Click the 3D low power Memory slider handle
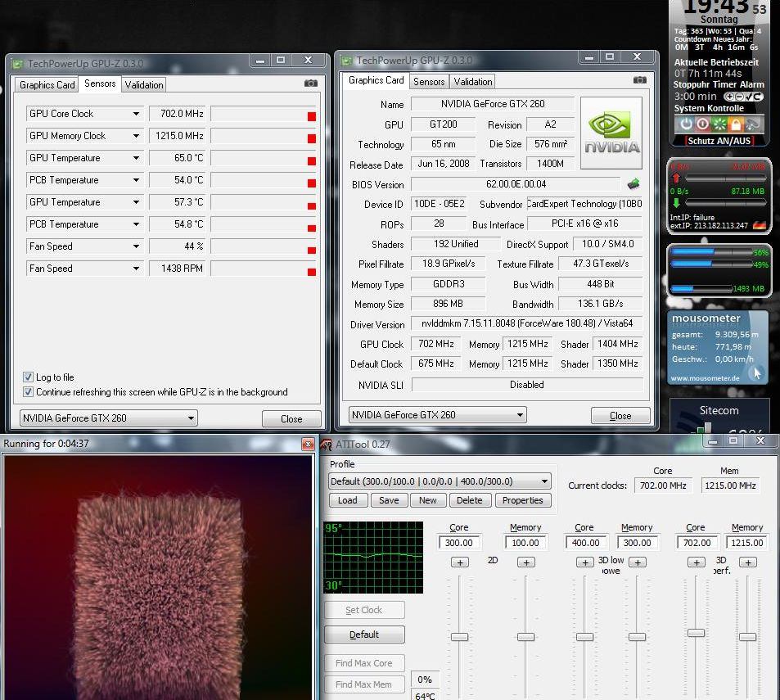780x700 pixels. [x=638, y=637]
